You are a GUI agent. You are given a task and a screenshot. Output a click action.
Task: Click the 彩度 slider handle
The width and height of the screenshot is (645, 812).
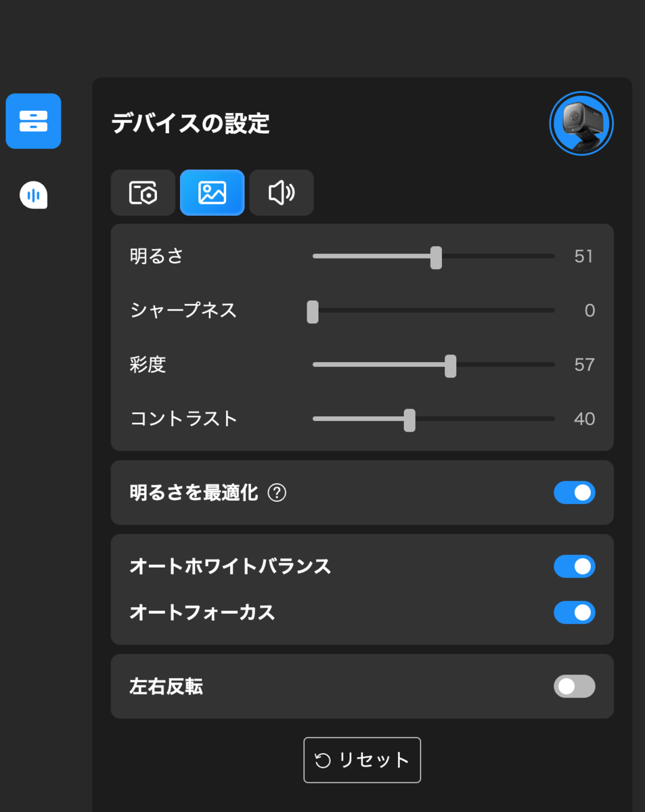(x=451, y=365)
